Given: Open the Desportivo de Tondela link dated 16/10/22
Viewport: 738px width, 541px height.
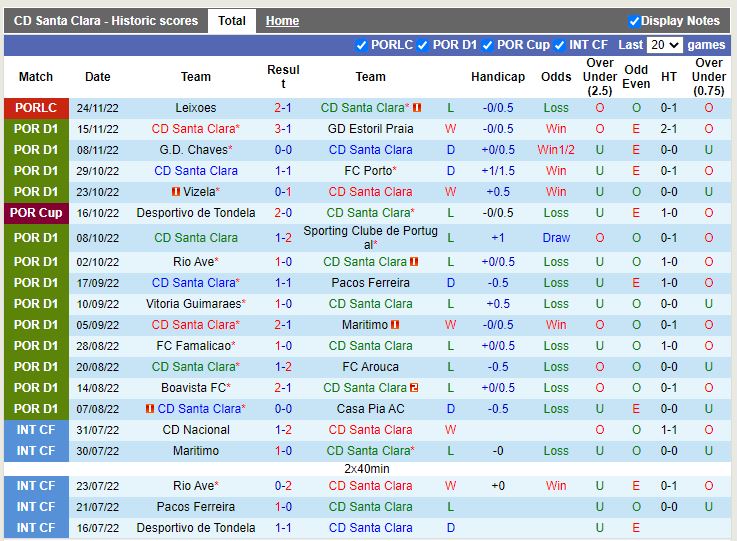Looking at the screenshot, I should pyautogui.click(x=196, y=213).
